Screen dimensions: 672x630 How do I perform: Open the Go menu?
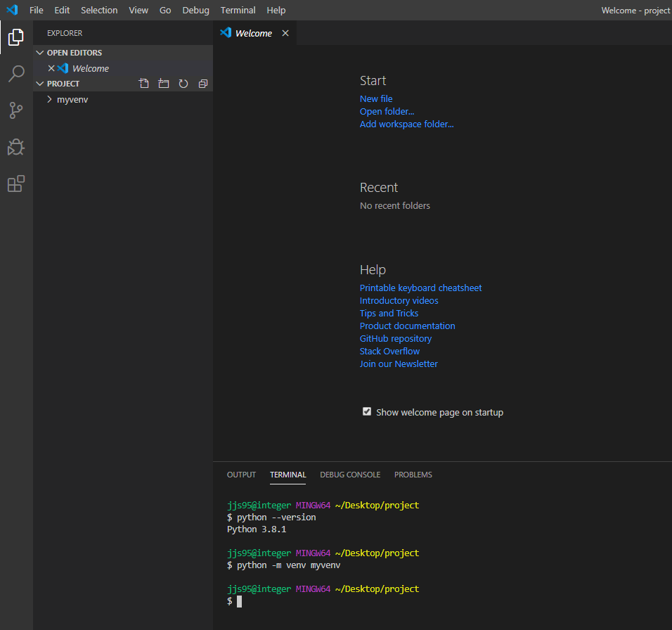tap(165, 11)
